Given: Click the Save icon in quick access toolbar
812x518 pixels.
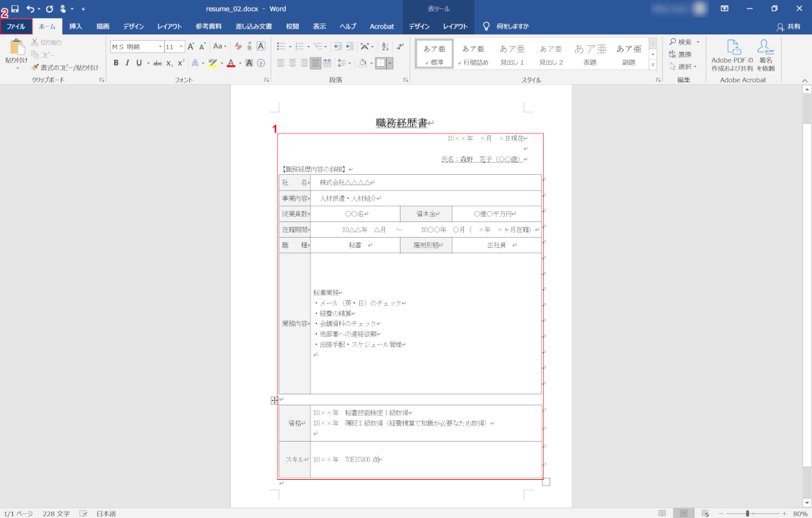Looking at the screenshot, I should click(14, 8).
